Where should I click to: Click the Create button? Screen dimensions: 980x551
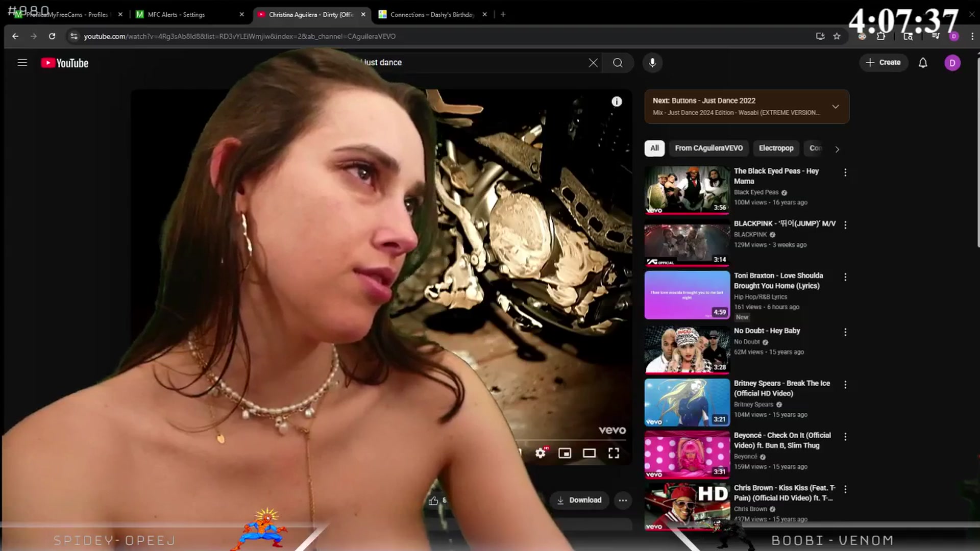click(x=884, y=63)
